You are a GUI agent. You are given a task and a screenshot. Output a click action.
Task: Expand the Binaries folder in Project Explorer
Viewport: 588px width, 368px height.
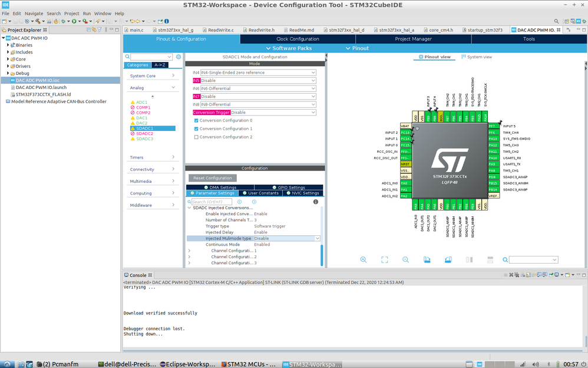tap(8, 45)
